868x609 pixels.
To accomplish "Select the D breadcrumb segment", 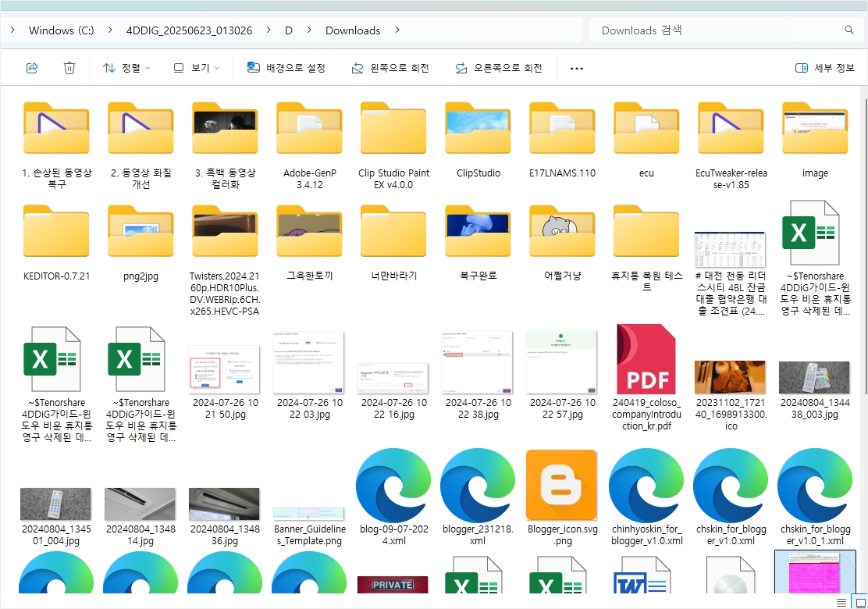I will 288,30.
